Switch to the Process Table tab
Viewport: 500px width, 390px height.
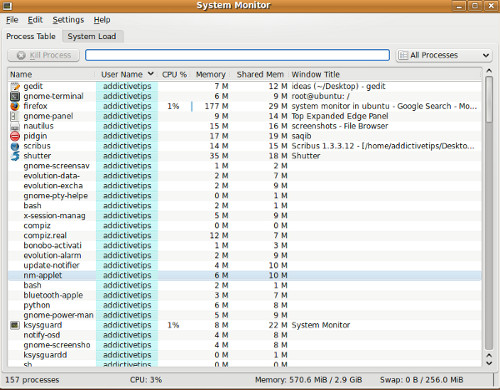coord(31,36)
